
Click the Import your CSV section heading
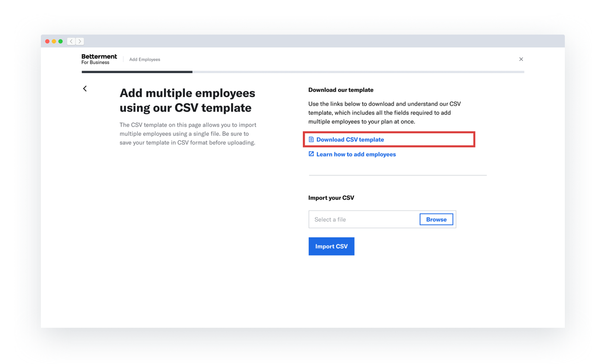coord(331,197)
